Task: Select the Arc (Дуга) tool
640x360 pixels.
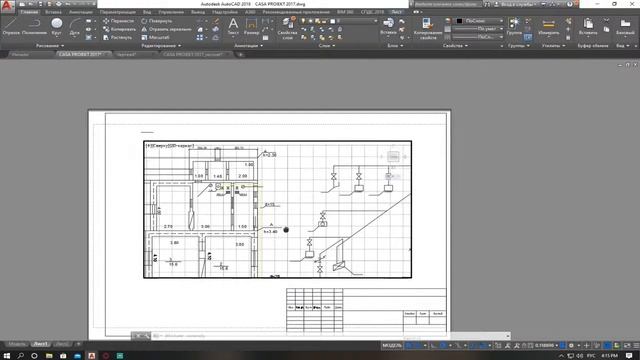Action: pos(75,26)
